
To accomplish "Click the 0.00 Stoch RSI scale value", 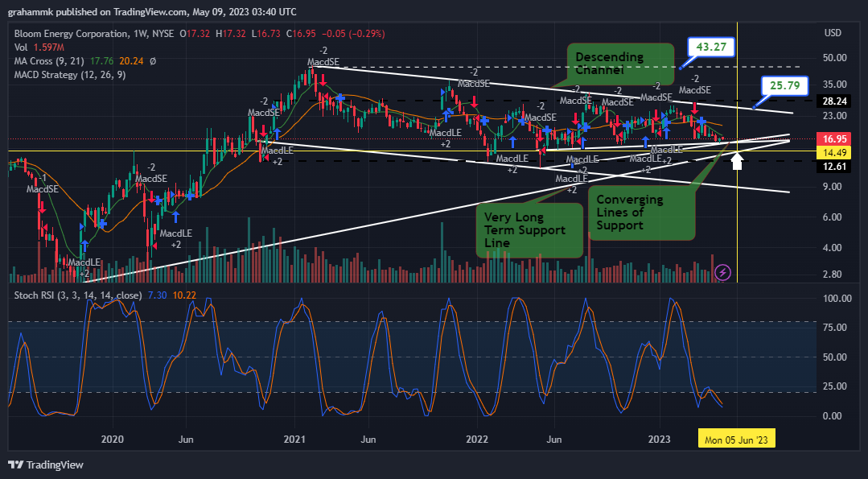I will (x=833, y=416).
